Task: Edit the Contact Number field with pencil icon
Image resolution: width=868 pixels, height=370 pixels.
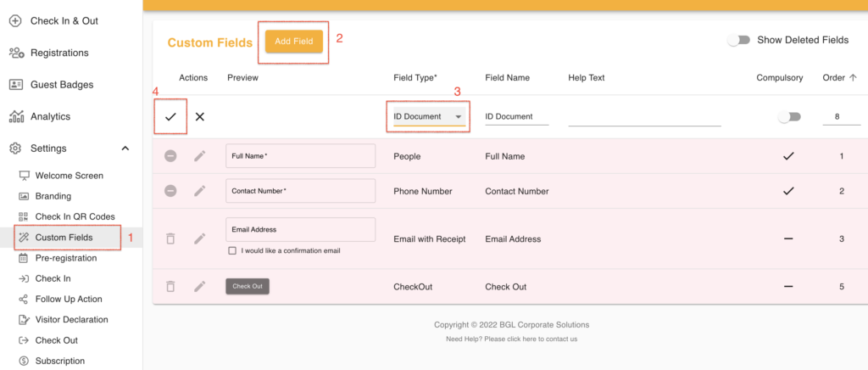Action: tap(200, 191)
